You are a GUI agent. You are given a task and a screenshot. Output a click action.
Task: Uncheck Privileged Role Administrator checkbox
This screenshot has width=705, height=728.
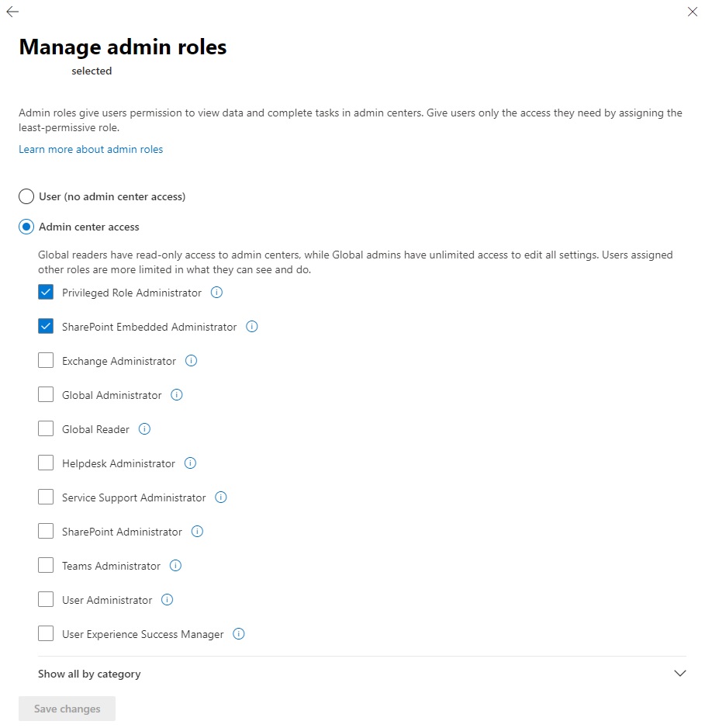[46, 293]
